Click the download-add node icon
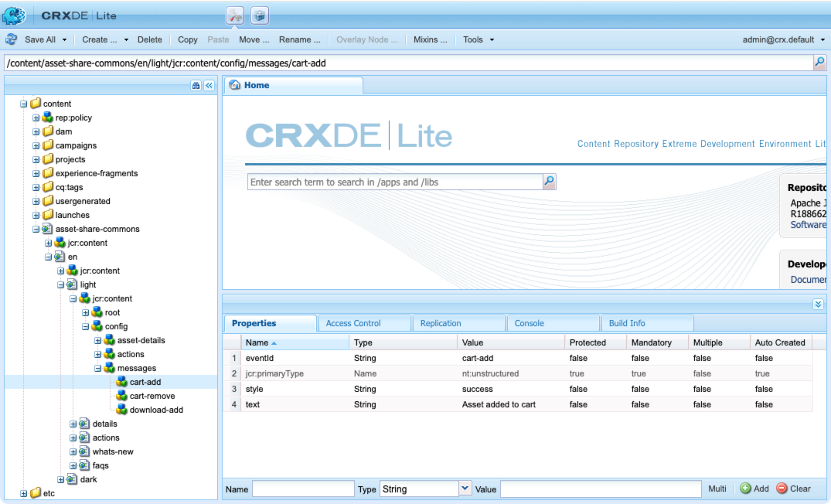 [122, 409]
